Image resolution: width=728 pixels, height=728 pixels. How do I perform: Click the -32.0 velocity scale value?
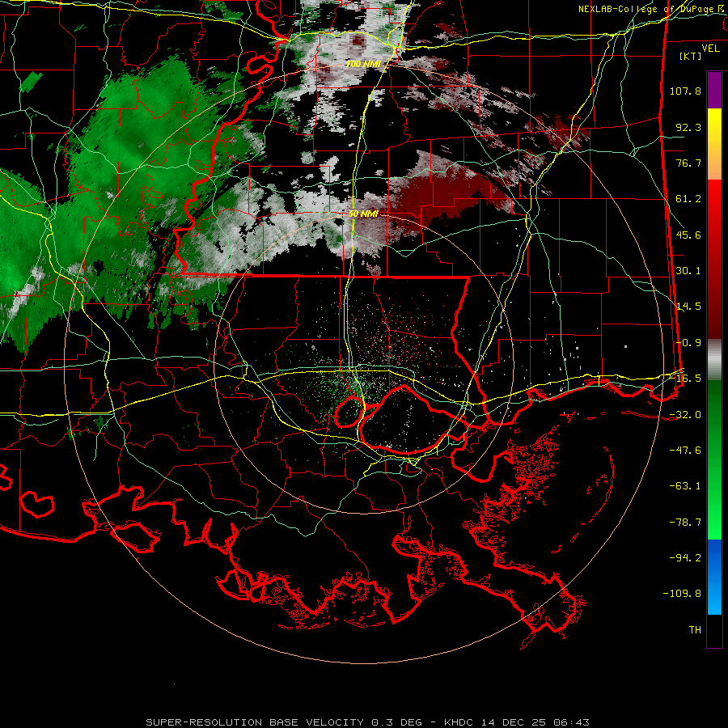[685, 415]
